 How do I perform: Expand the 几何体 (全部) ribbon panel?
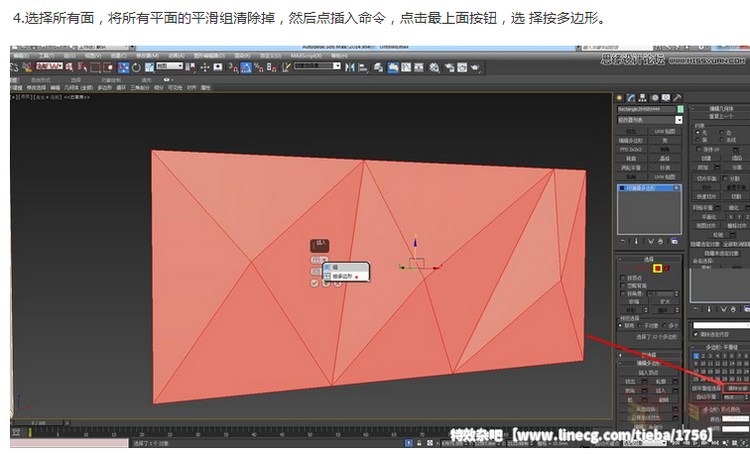(78, 88)
